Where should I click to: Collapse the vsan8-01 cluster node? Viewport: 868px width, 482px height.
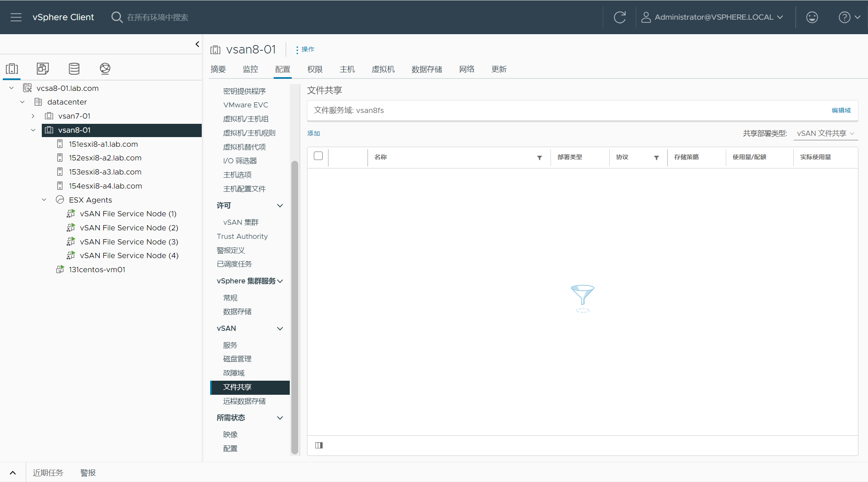click(x=33, y=130)
